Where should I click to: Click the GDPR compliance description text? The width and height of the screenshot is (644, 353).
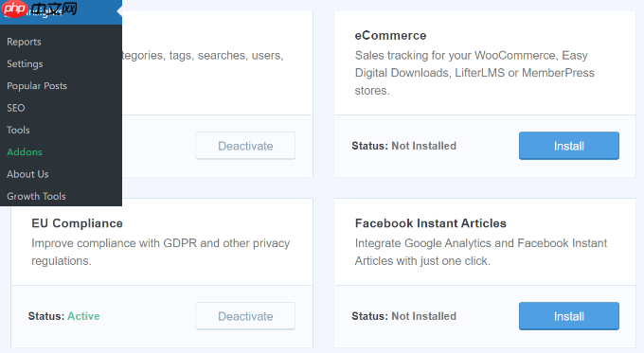[x=161, y=252]
